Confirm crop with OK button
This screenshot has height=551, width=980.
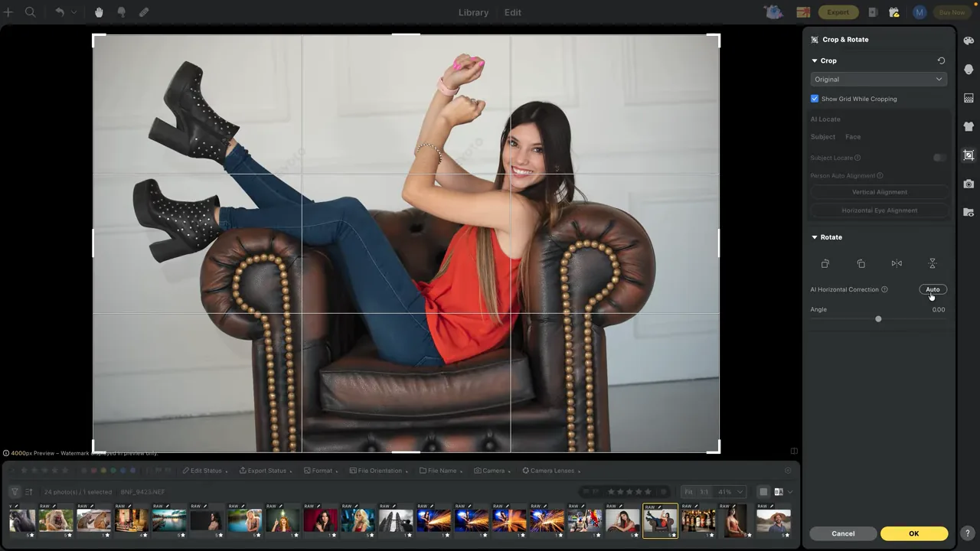913,533
